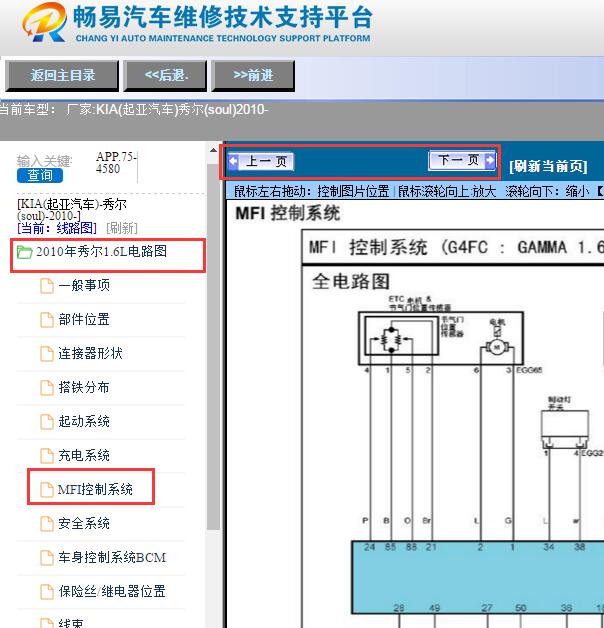Open 安全系统 circuit diagram
The width and height of the screenshot is (604, 628).
click(x=84, y=523)
